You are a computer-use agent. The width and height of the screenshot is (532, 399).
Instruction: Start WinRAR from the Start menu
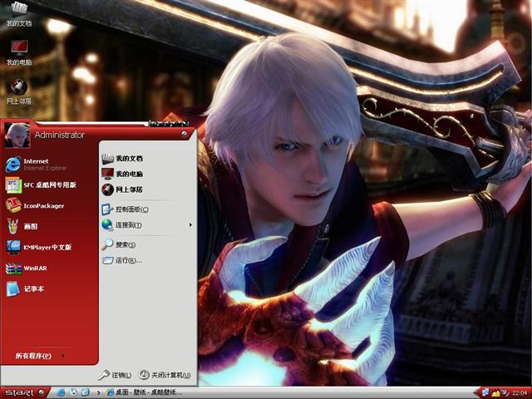point(35,268)
